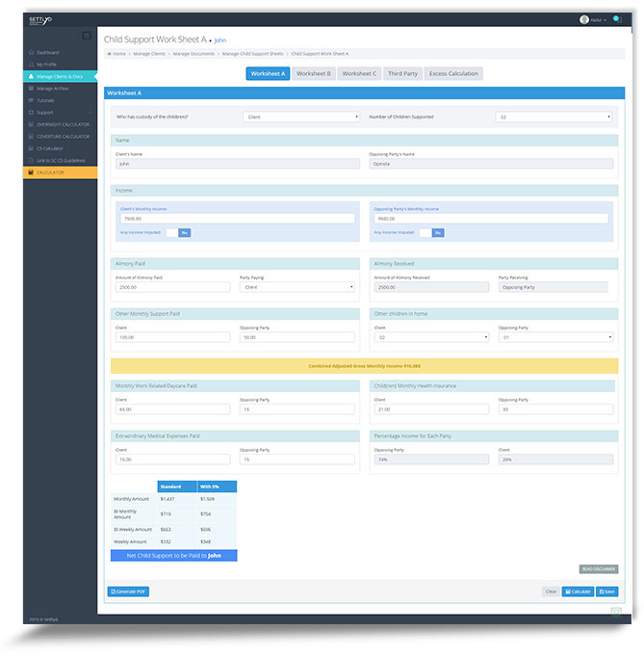Click the sidebar collapse hamburger icon

click(85, 37)
